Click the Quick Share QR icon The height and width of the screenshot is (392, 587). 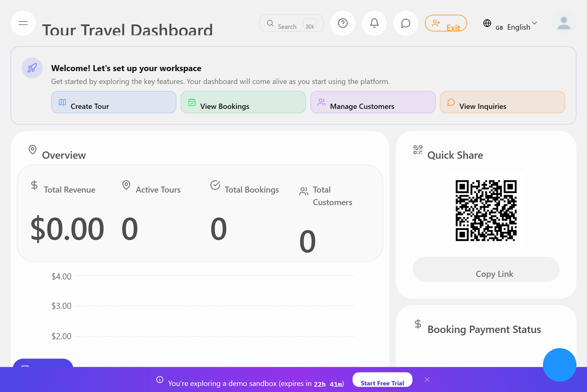[418, 150]
